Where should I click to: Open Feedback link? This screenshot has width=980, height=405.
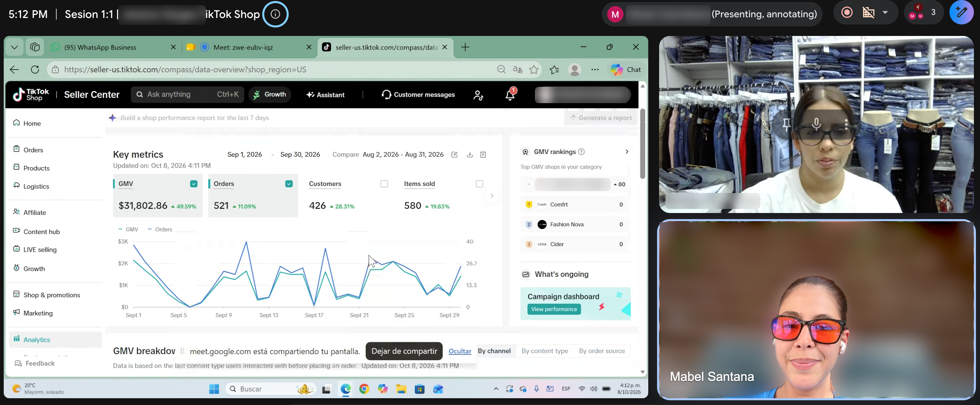(x=35, y=363)
